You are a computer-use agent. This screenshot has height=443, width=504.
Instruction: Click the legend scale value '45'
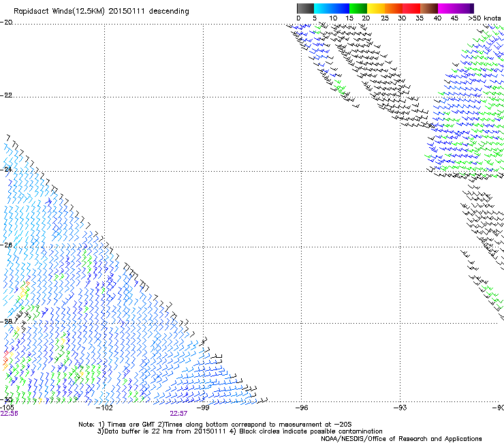click(454, 18)
